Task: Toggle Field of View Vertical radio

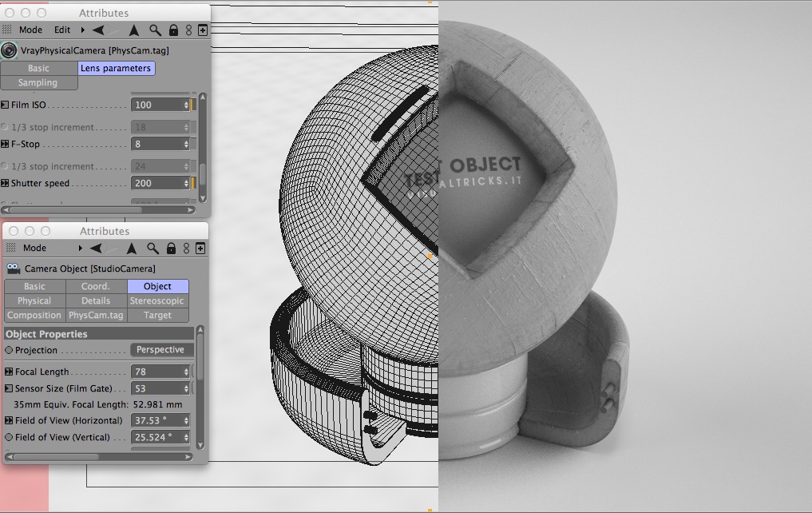Action: pos(9,437)
